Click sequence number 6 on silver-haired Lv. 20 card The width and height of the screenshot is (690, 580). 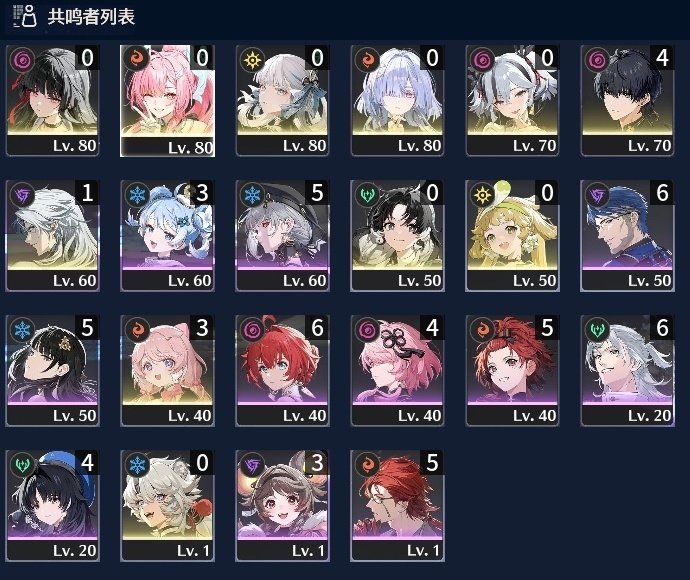[x=662, y=328]
